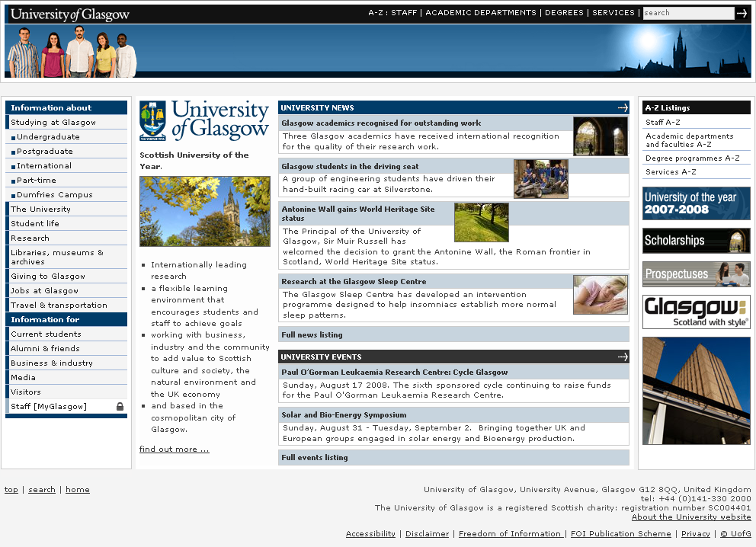Open Giving to Glasgow sidebar item
This screenshot has height=547, width=756.
66,276
